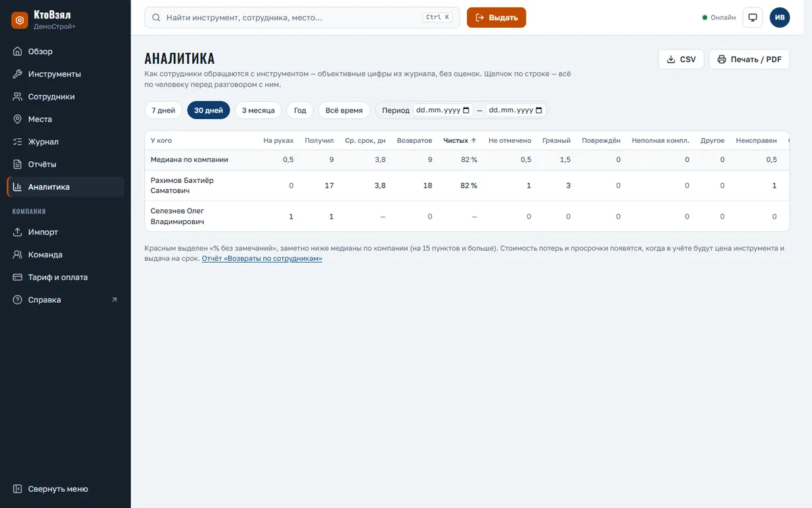Open the «Возвраты по сотрудникам» report link
812x508 pixels.
pyautogui.click(x=262, y=259)
